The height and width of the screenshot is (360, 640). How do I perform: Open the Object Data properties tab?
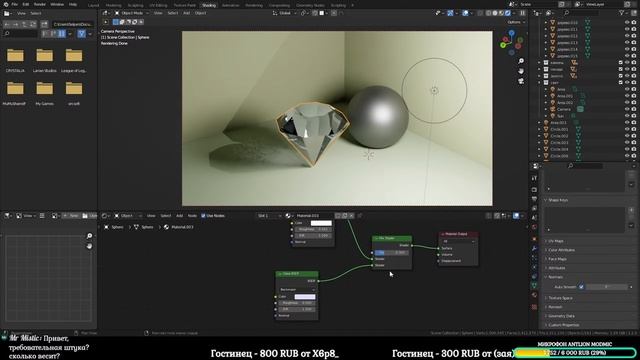tap(534, 286)
